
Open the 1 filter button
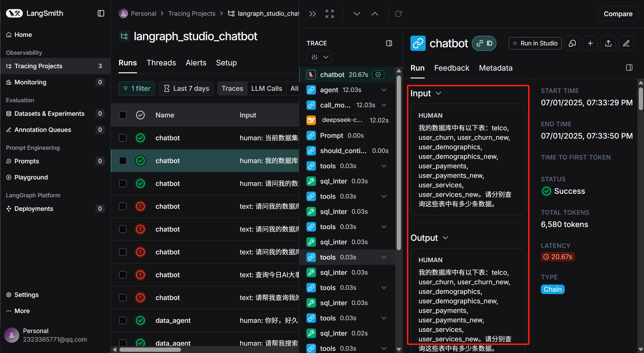pos(137,88)
